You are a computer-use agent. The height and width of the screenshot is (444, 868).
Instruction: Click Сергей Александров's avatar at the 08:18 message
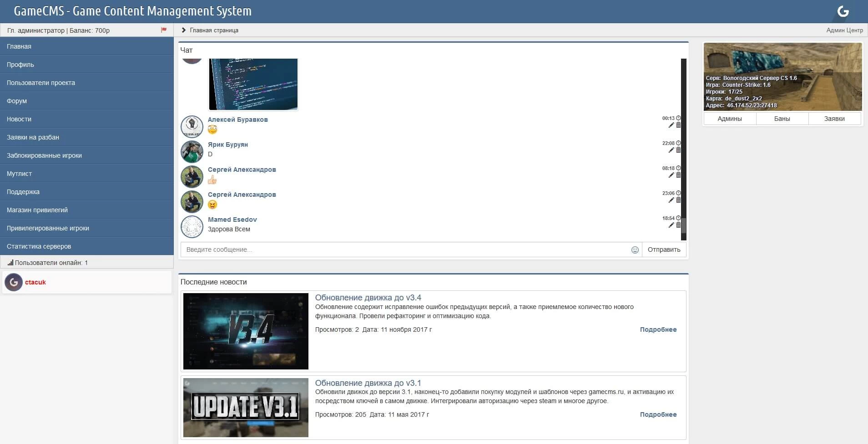(x=192, y=176)
